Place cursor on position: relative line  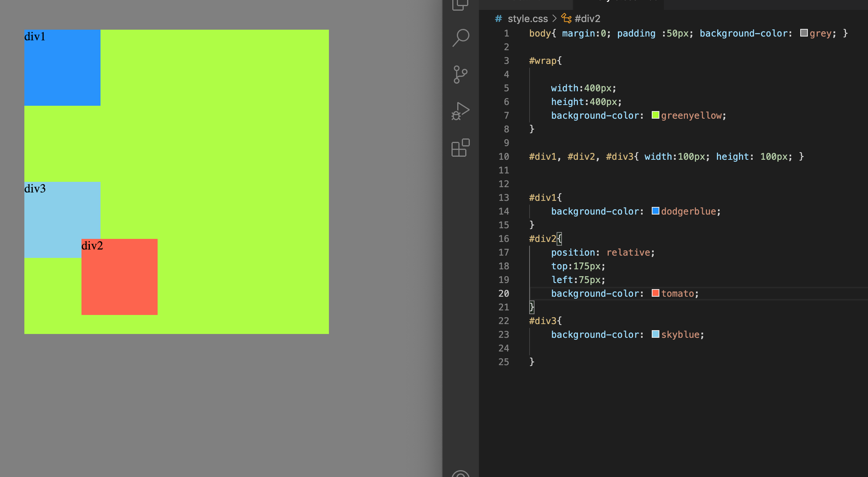[602, 252]
